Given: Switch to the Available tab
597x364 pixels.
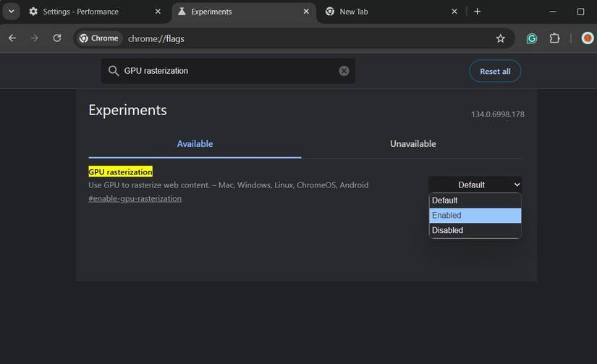Looking at the screenshot, I should (195, 144).
